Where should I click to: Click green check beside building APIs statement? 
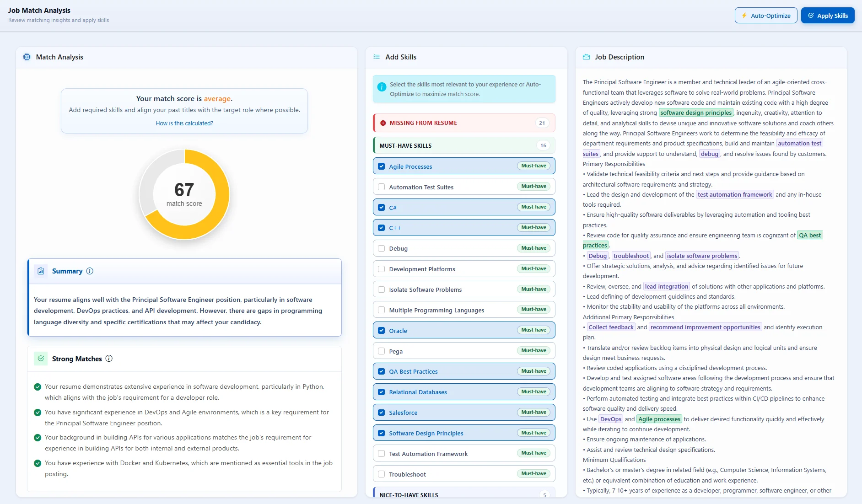coord(38,438)
